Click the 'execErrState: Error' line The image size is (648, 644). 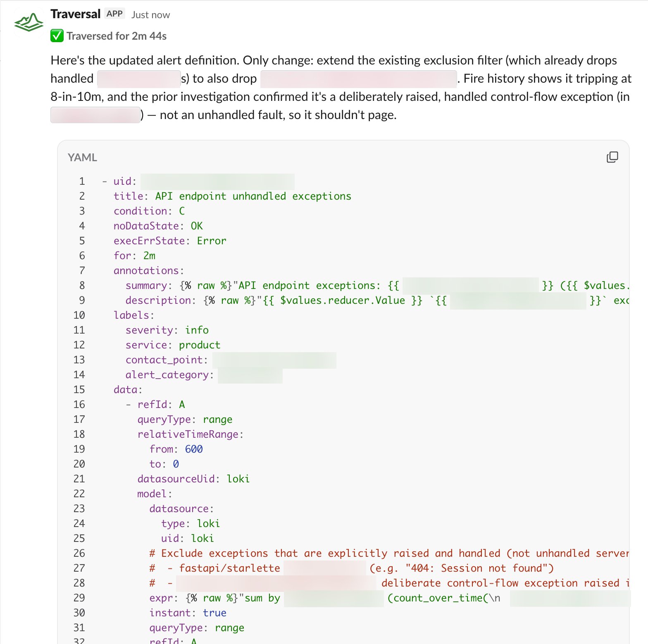coord(170,241)
